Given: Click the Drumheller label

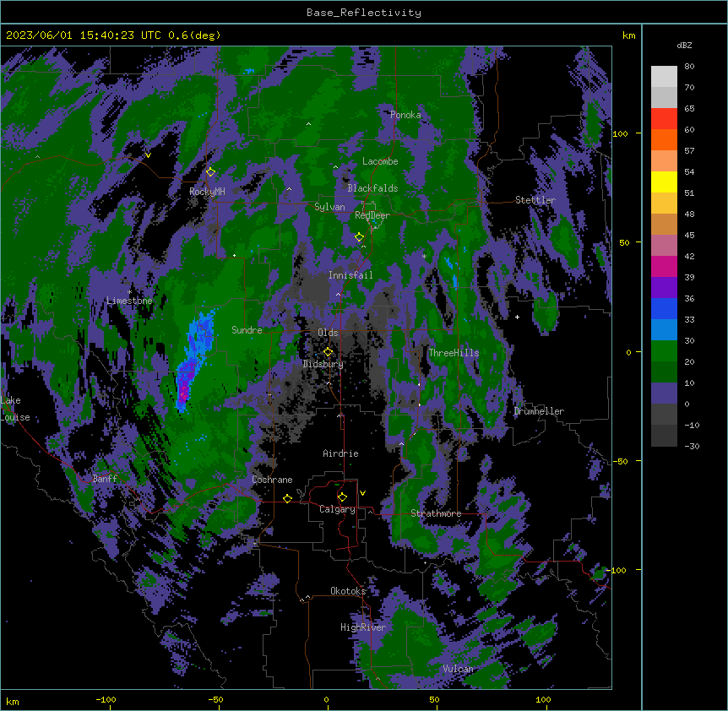Looking at the screenshot, I should [539, 411].
